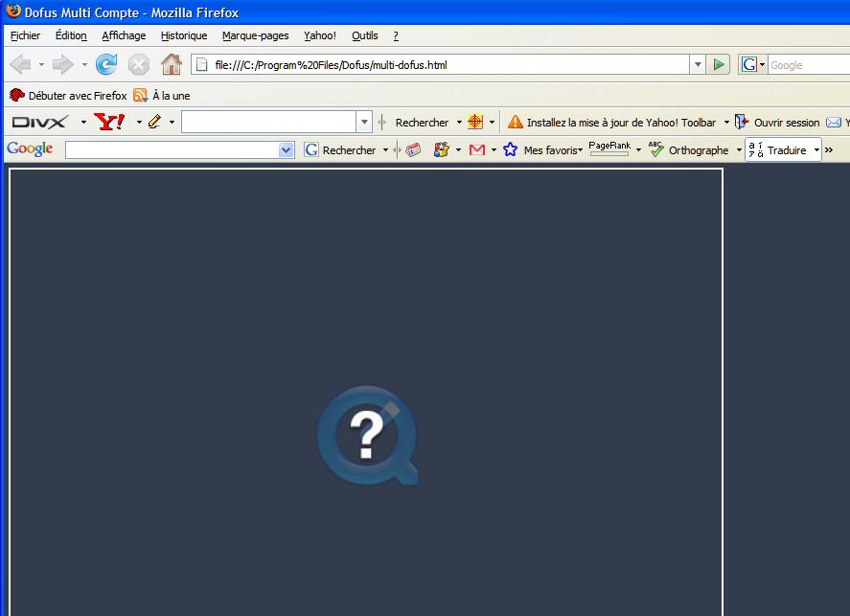The image size is (850, 616).
Task: Expand the Yahoo search field dropdown
Action: (364, 123)
